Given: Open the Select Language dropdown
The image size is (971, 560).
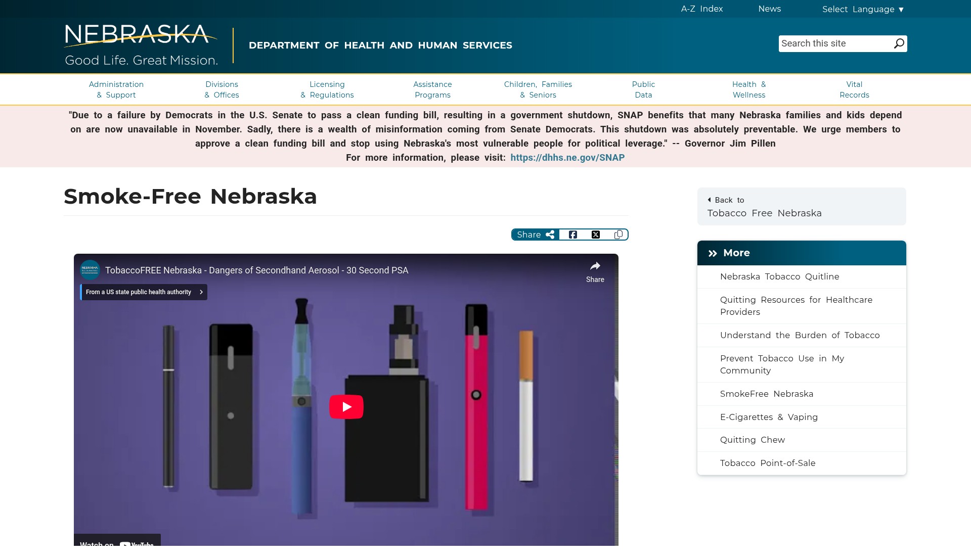Looking at the screenshot, I should 863,9.
